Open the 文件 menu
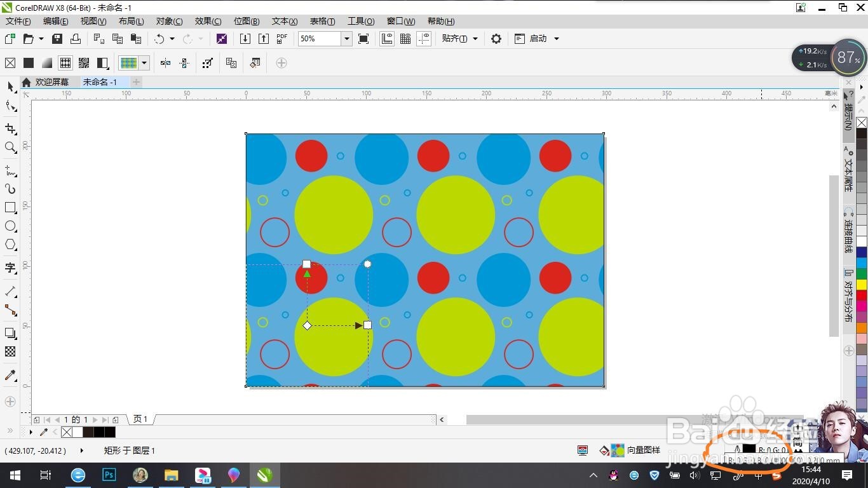 coord(18,21)
